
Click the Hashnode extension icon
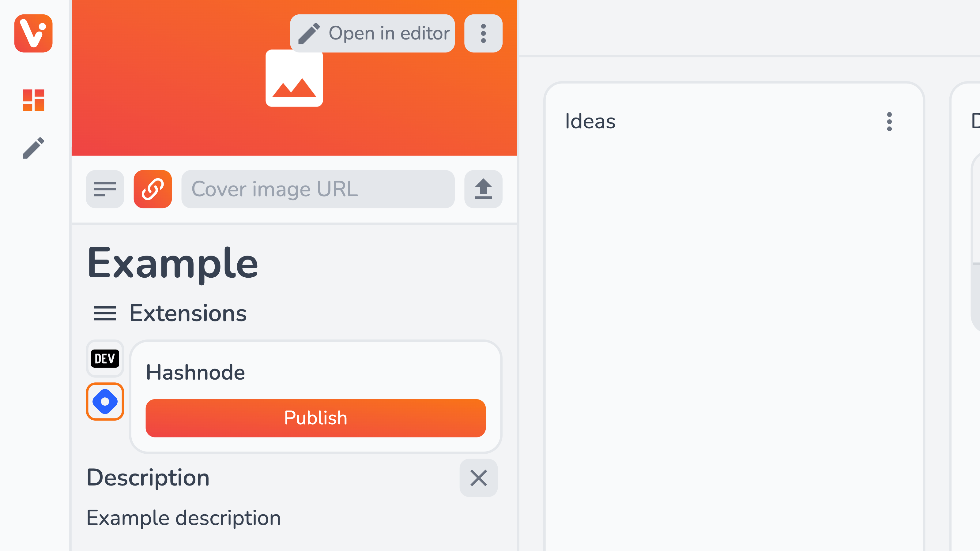(105, 401)
